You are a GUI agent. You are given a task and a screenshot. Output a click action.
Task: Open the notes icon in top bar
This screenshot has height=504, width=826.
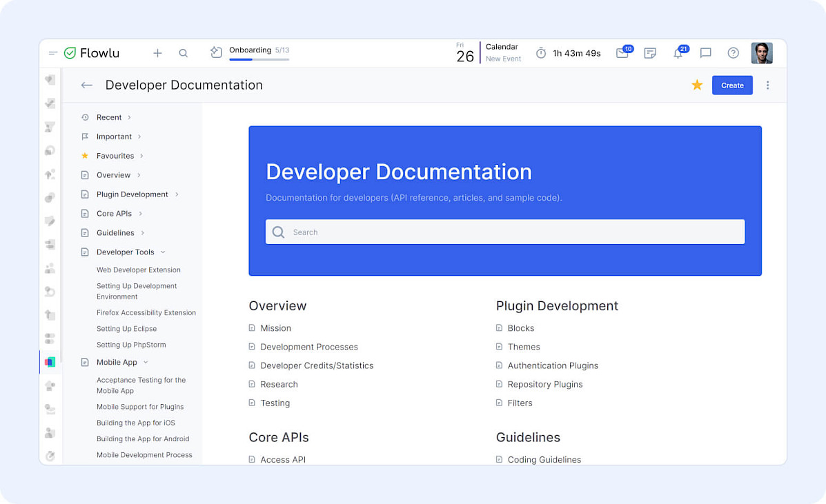pyautogui.click(x=650, y=53)
